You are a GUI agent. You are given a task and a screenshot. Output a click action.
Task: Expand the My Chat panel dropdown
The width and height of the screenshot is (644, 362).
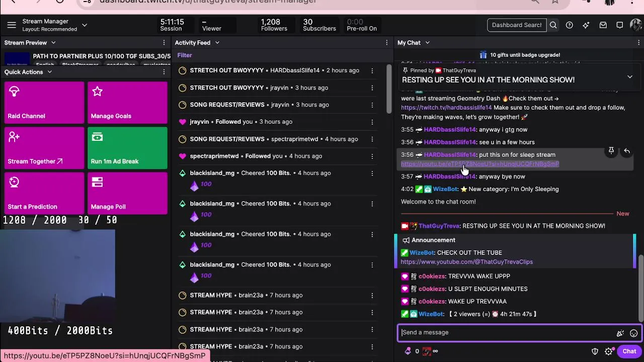coord(427,43)
